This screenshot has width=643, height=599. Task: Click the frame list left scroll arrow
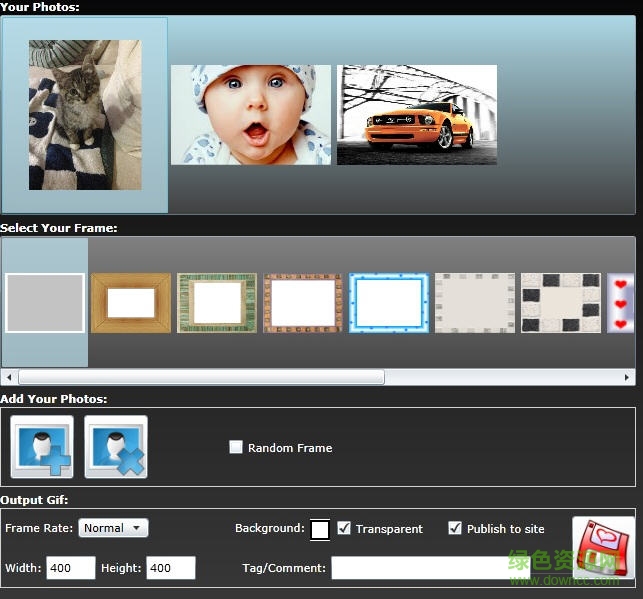click(x=9, y=377)
